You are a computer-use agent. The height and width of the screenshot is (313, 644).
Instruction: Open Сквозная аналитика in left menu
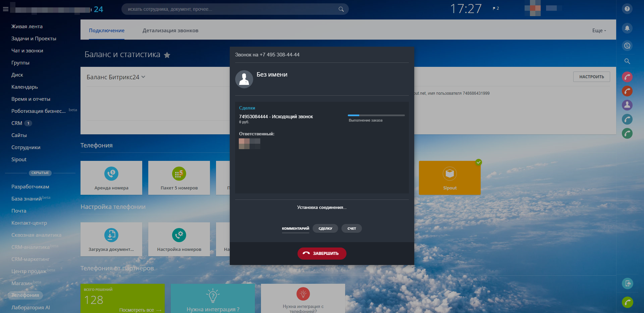coord(36,235)
